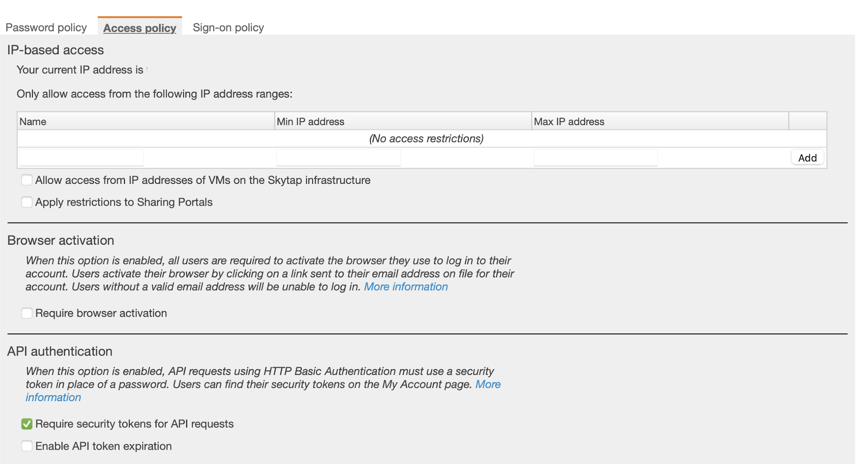Screen dimensions: 868x464
Task: Click the Min IP address input field
Action: [x=338, y=157]
